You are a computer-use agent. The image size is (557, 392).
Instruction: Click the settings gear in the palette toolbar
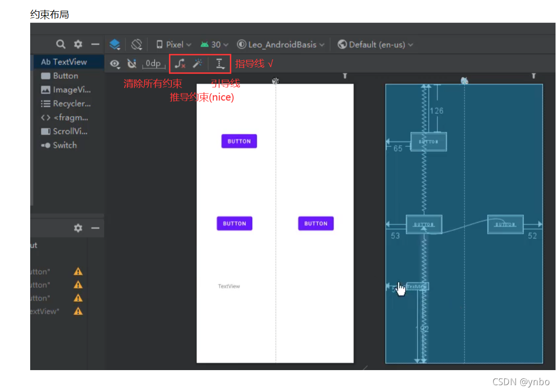click(78, 44)
